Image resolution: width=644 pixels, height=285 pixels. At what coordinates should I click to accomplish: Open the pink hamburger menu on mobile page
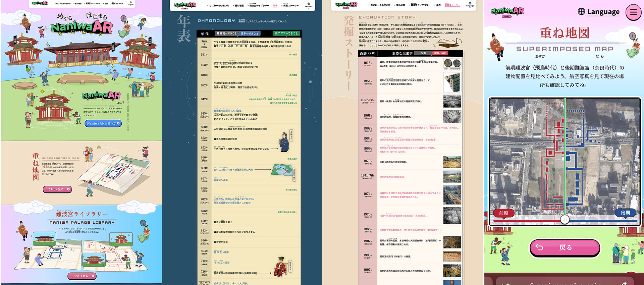pyautogui.click(x=633, y=12)
